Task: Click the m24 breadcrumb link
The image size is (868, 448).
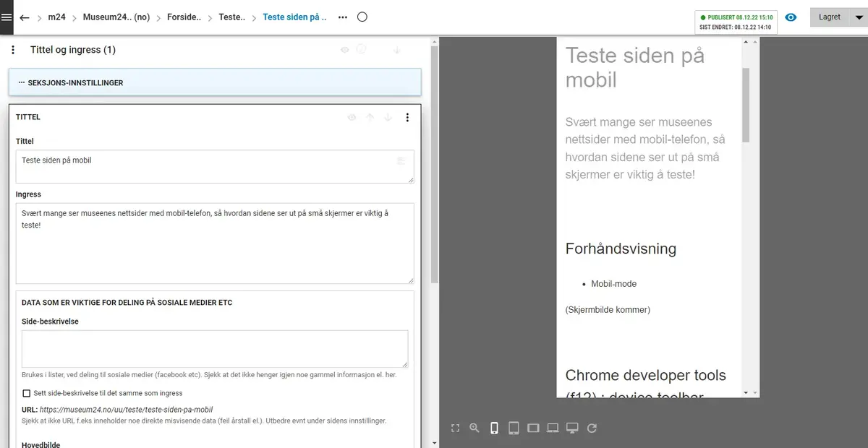Action: point(56,17)
